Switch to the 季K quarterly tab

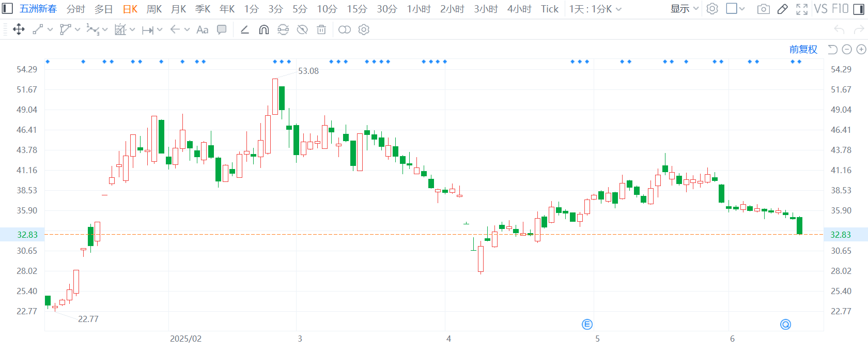[x=203, y=9]
